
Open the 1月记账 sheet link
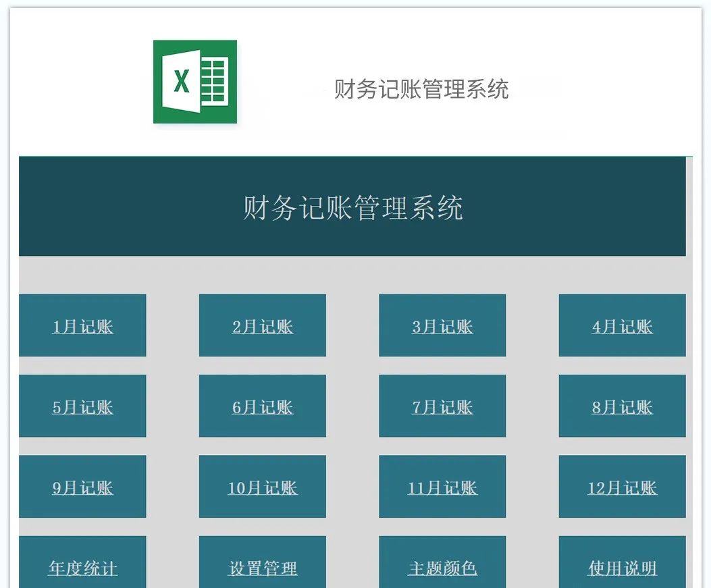82,325
